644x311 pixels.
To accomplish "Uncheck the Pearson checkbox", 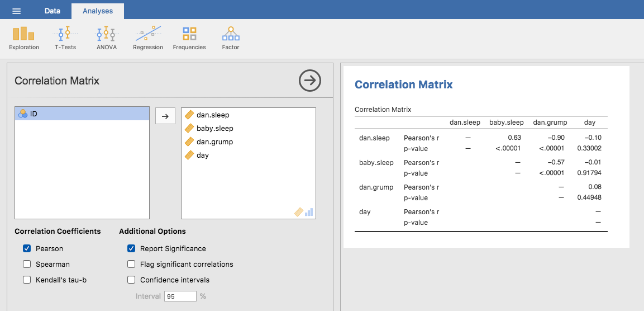I will click(x=27, y=248).
